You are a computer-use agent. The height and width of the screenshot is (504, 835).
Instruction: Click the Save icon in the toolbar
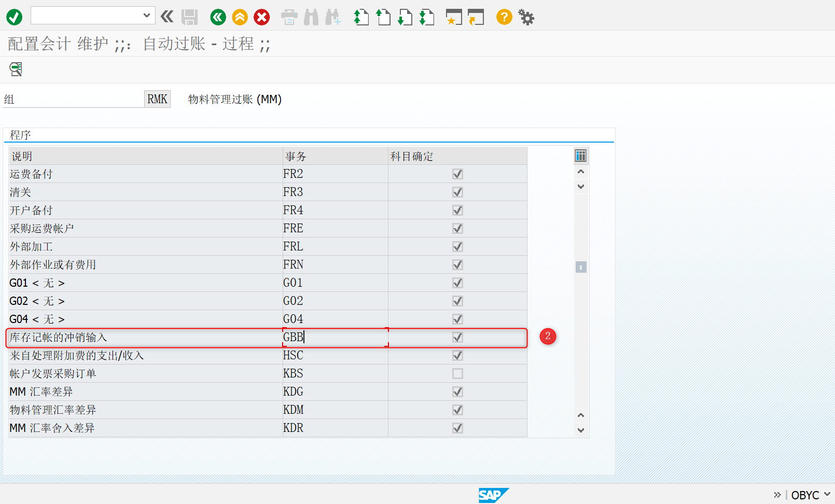pyautogui.click(x=189, y=17)
